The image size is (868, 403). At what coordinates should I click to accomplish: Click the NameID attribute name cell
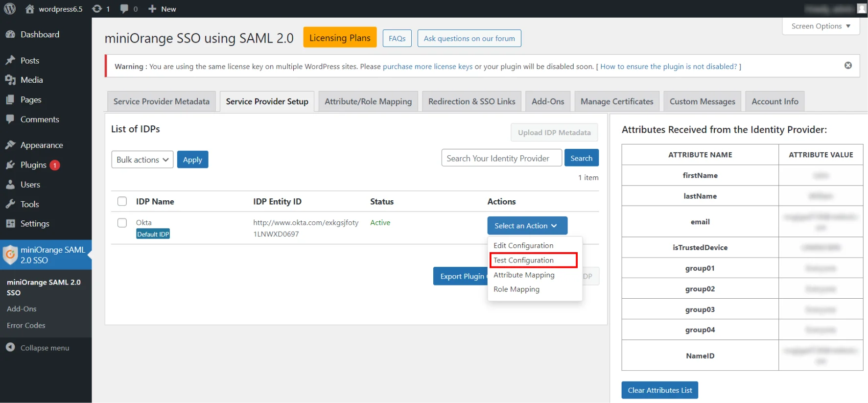click(x=700, y=356)
